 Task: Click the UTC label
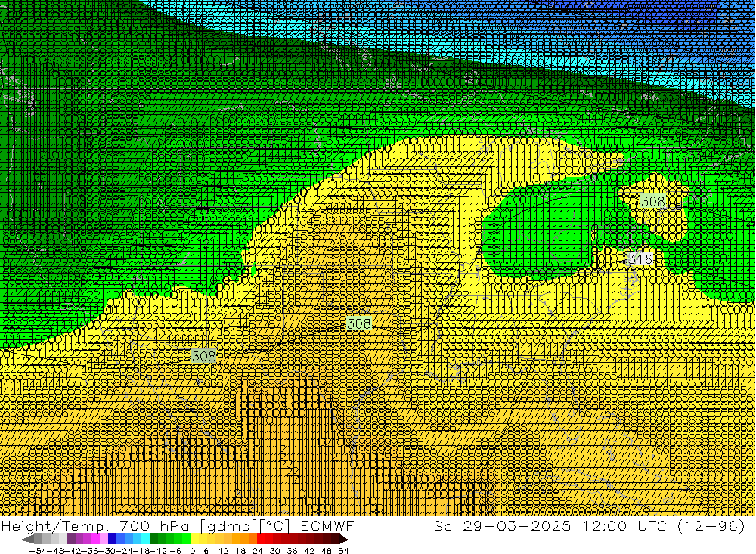[x=654, y=526]
